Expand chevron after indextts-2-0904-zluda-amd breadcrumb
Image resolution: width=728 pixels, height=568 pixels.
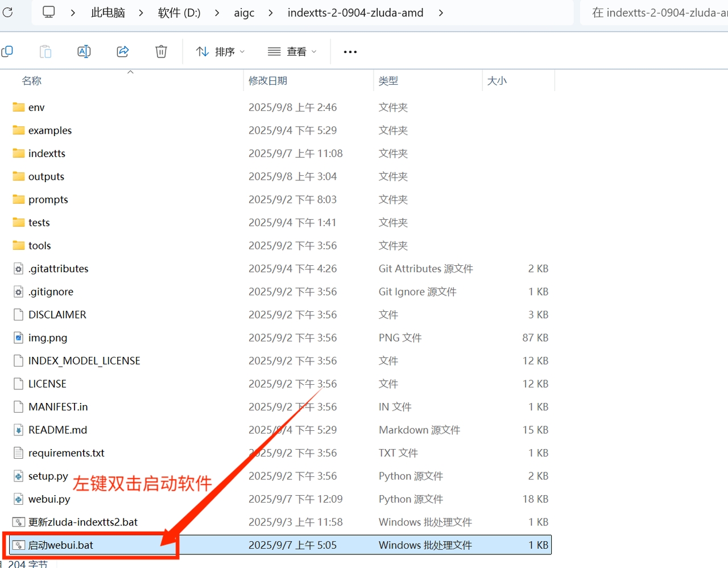441,13
